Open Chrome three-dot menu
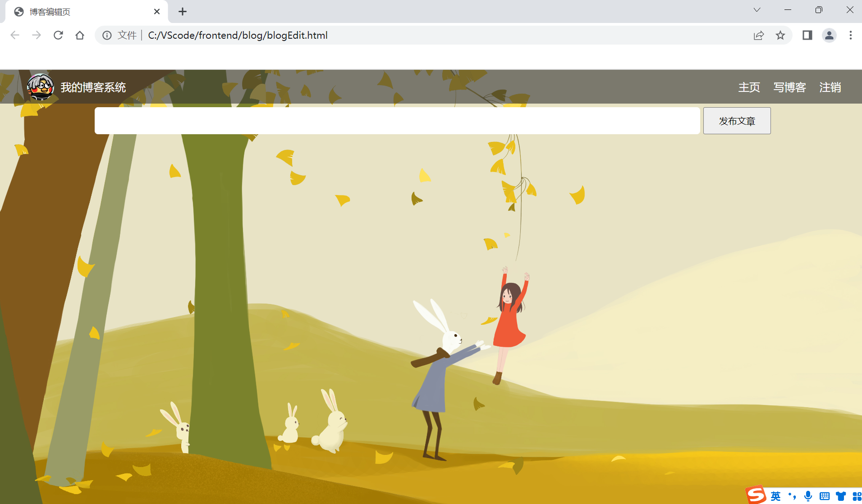This screenshot has width=862, height=504. coord(851,35)
